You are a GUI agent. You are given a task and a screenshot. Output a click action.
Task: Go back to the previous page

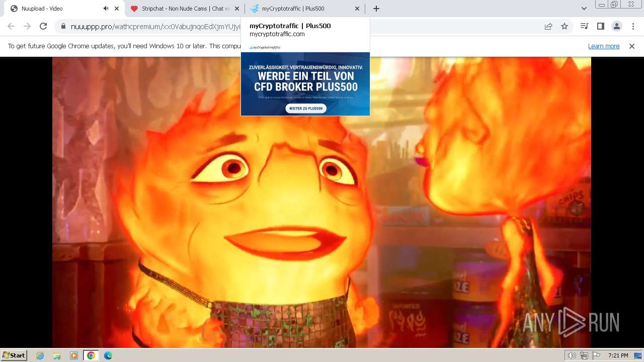tap(11, 26)
